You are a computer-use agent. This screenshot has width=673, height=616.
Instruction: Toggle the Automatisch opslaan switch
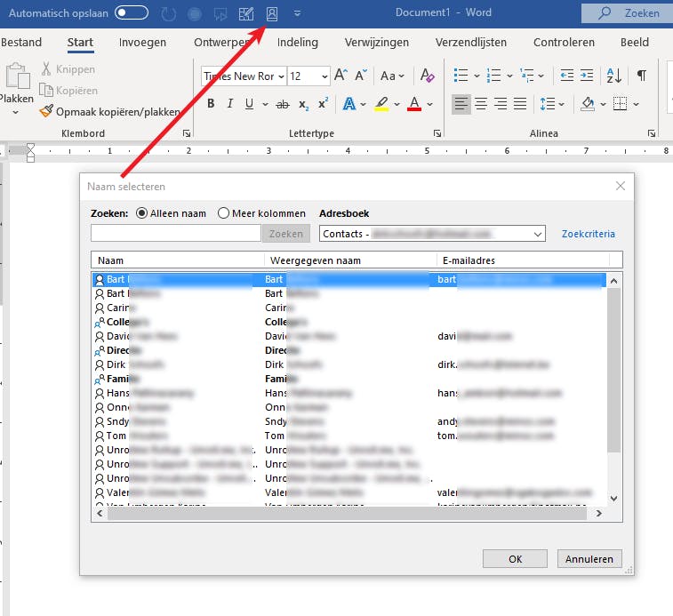coord(132,12)
